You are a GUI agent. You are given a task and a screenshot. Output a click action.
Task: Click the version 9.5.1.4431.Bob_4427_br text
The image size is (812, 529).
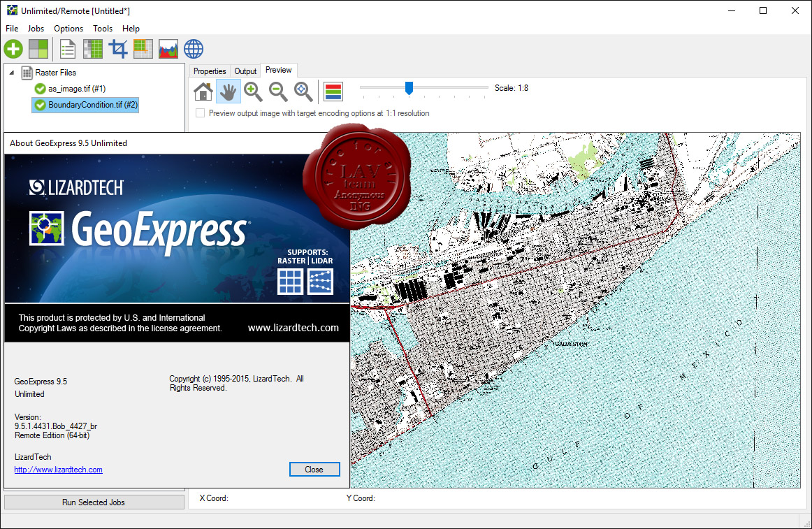pos(56,426)
